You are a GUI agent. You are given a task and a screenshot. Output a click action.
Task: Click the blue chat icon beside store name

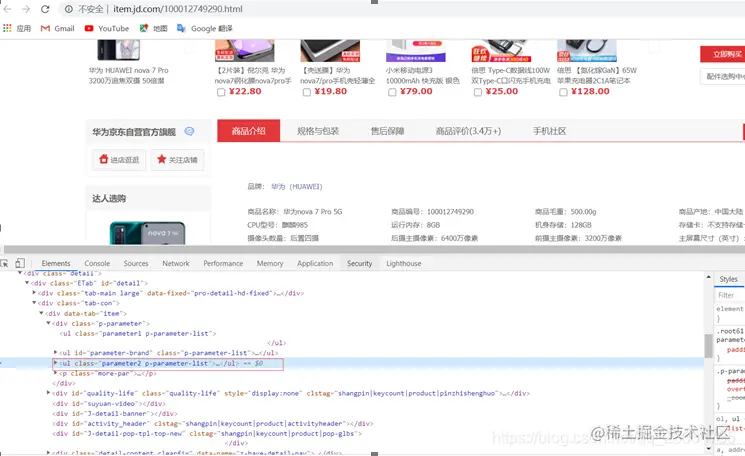coord(189,132)
